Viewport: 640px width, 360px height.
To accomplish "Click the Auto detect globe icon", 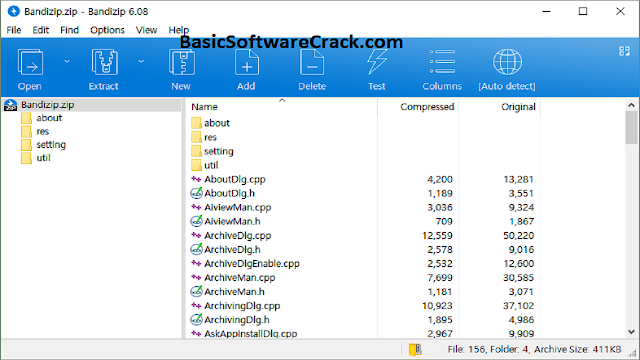I will (507, 62).
